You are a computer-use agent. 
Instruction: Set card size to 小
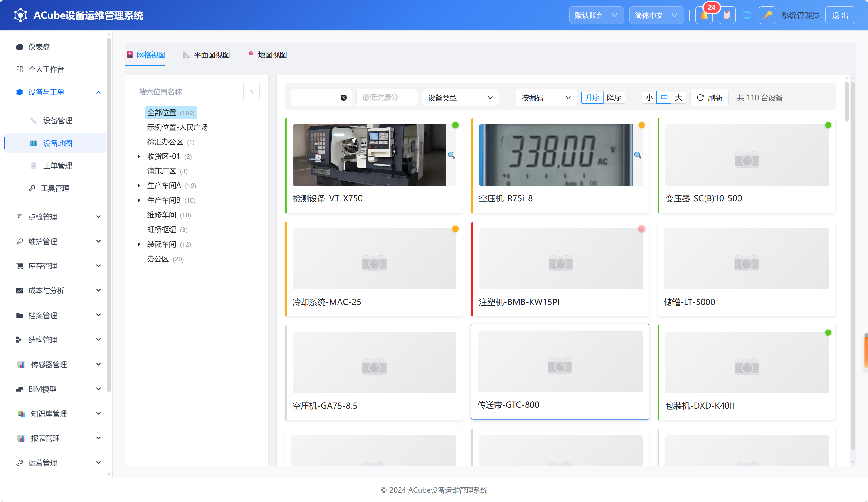[x=649, y=98]
